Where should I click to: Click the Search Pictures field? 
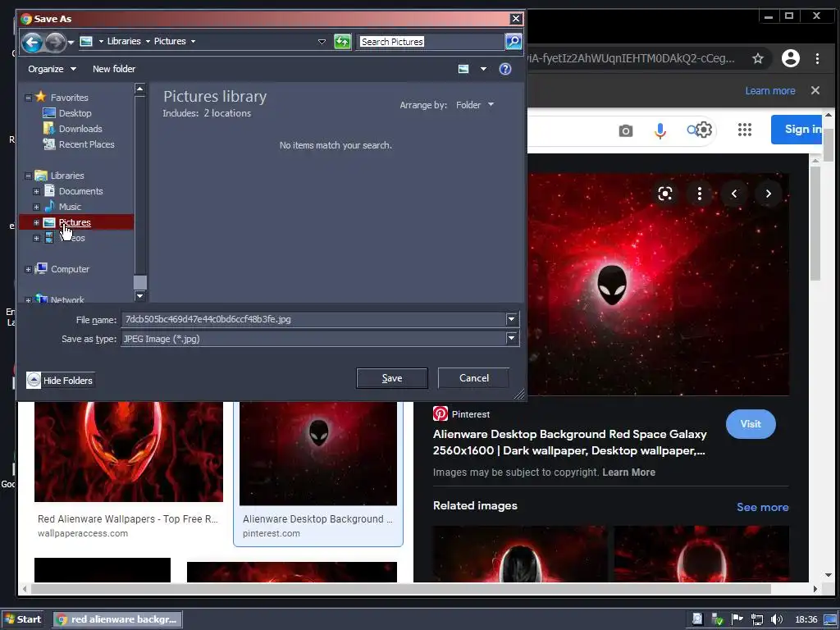[431, 42]
